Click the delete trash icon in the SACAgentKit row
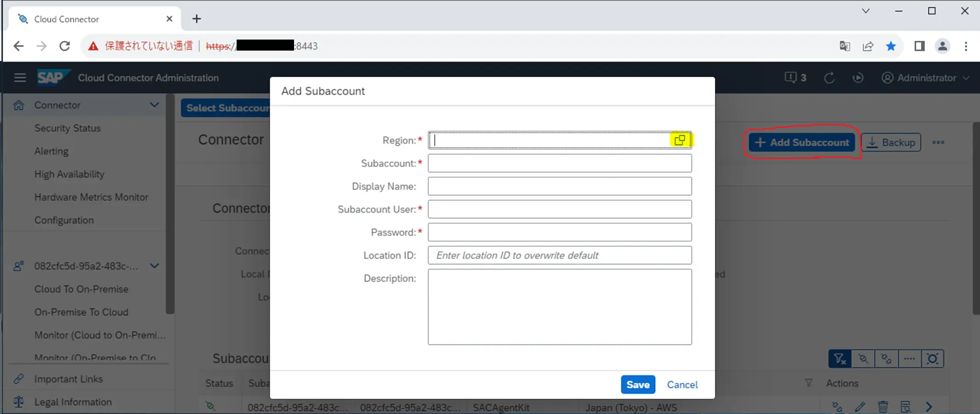 (x=883, y=407)
